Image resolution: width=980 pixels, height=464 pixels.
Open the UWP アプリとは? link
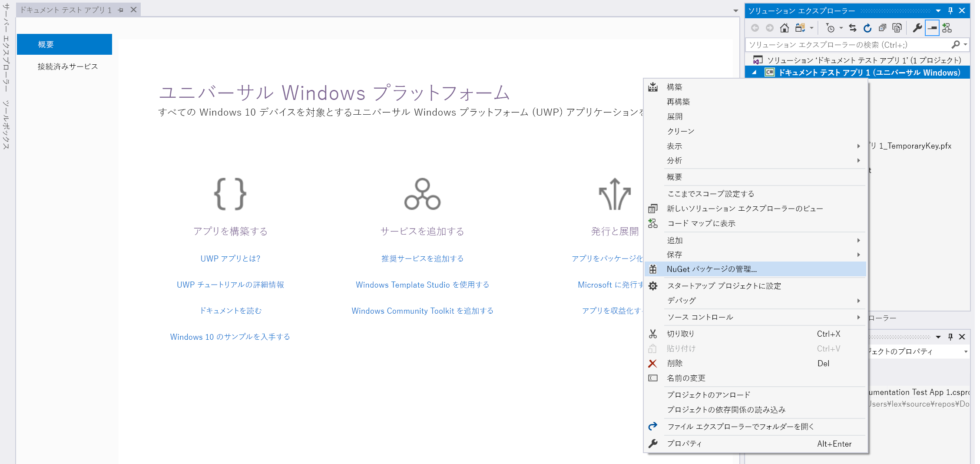click(x=230, y=259)
